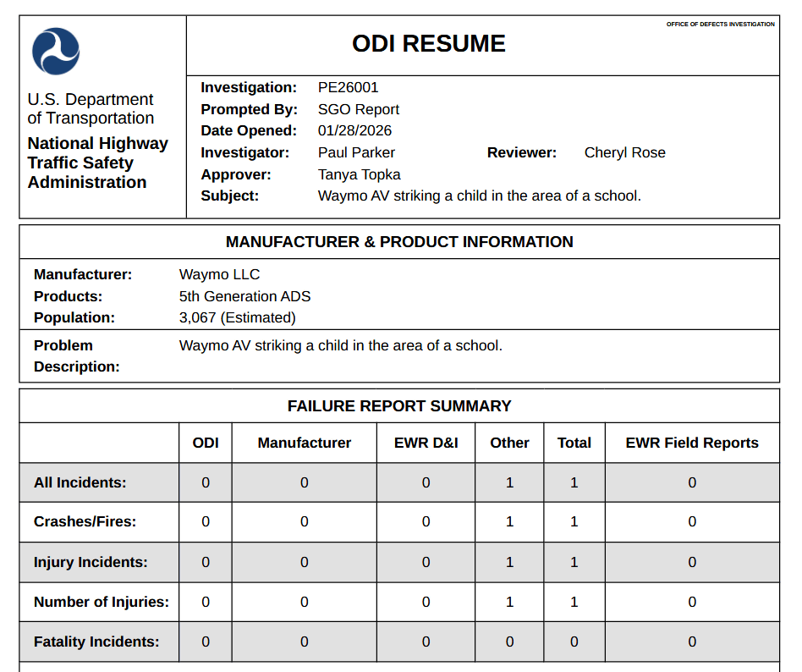
Task: Select the investigation number PE26001
Action: click(348, 87)
